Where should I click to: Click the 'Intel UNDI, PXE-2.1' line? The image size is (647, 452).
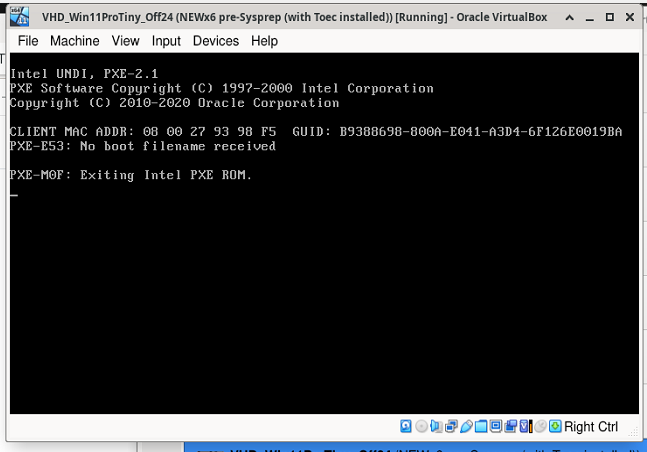tap(84, 74)
